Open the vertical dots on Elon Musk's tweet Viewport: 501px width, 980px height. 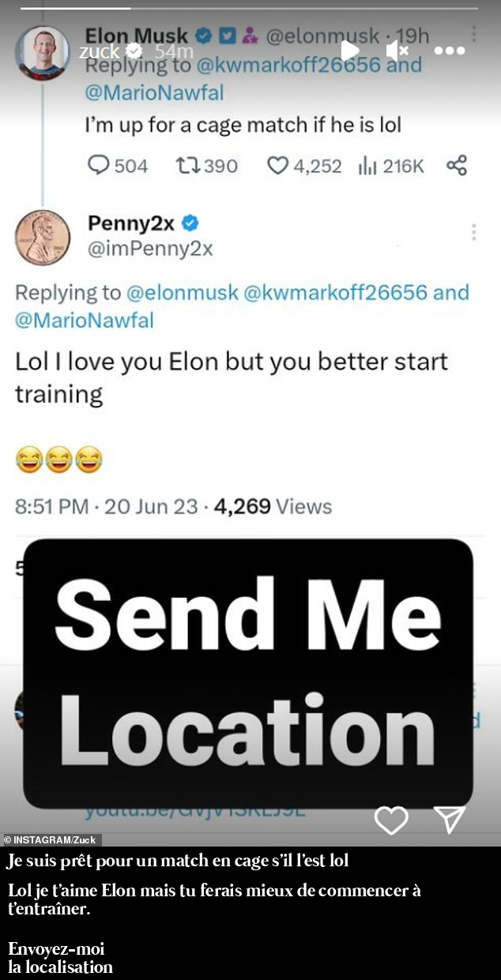tap(473, 34)
